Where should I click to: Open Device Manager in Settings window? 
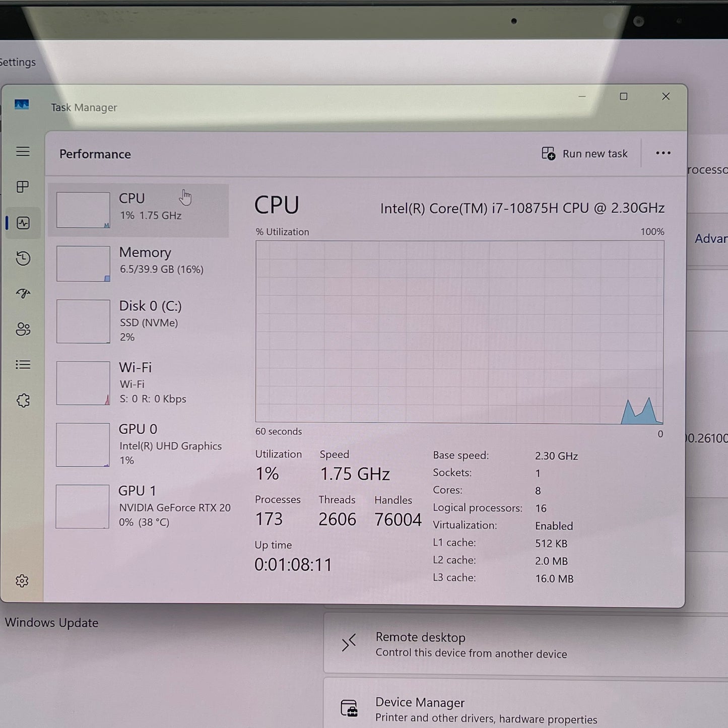point(525,703)
